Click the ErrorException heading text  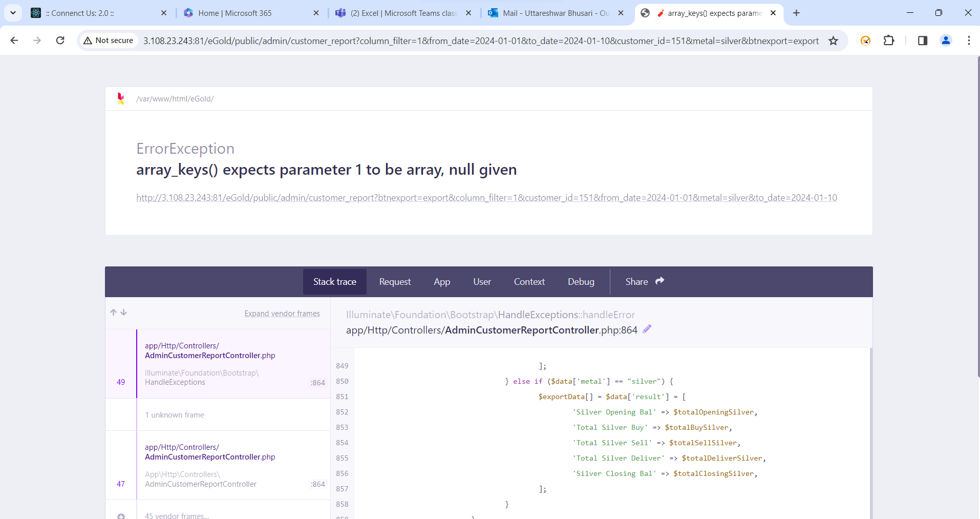[x=185, y=149]
